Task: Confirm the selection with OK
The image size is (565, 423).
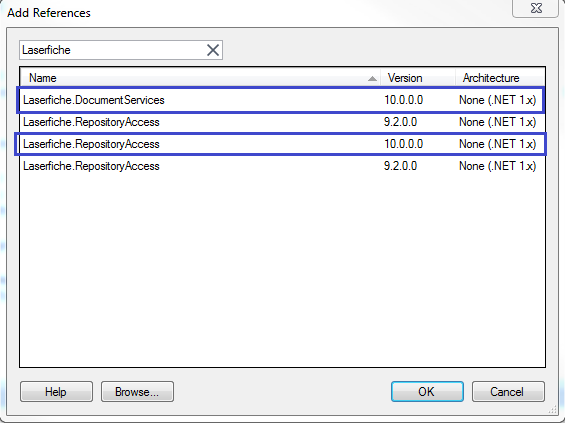Action: [x=427, y=392]
